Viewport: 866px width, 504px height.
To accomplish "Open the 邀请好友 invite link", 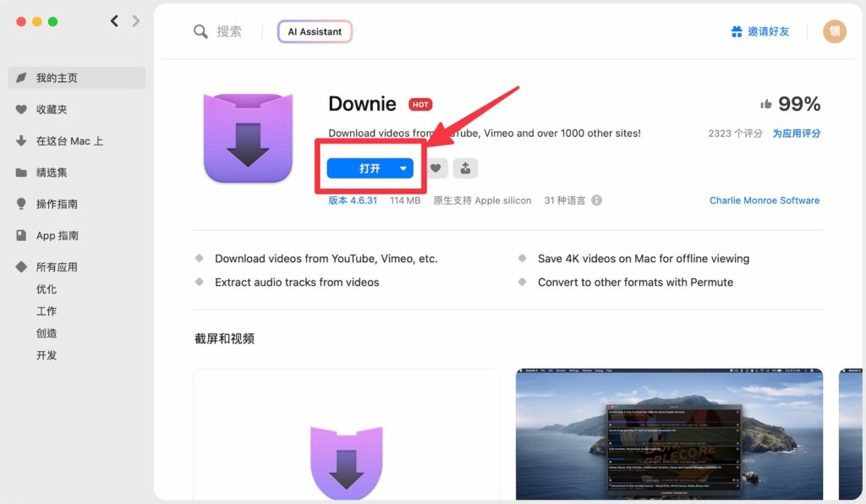I will point(768,31).
